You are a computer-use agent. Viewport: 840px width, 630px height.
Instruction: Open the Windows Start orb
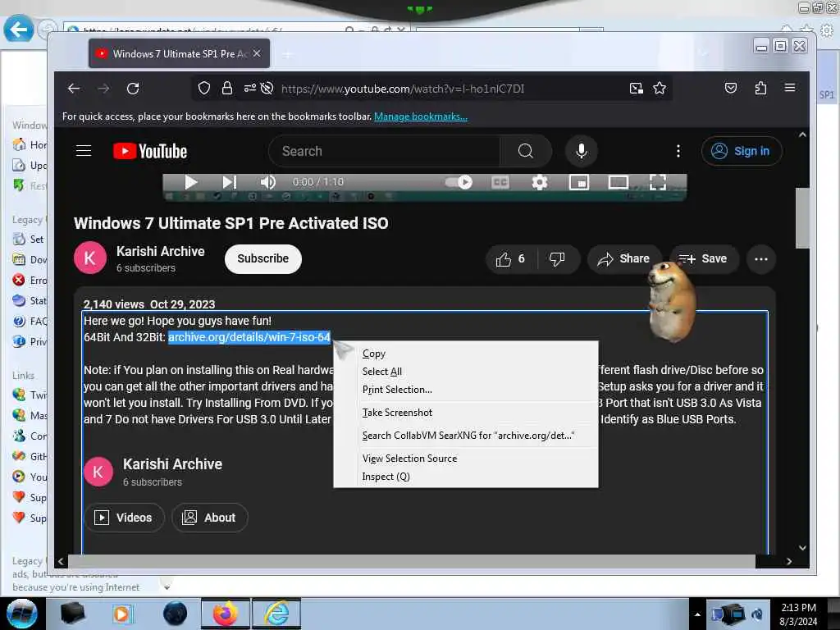21,614
